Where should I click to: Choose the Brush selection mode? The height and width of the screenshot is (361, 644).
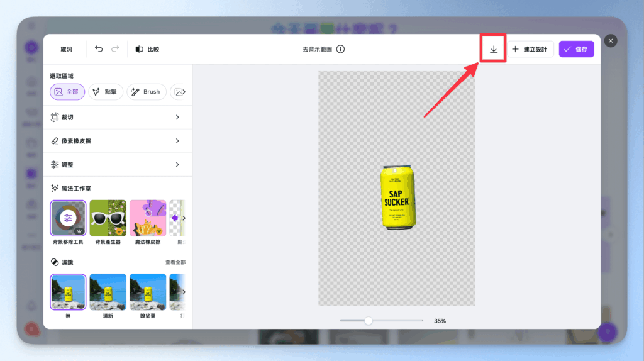click(146, 92)
